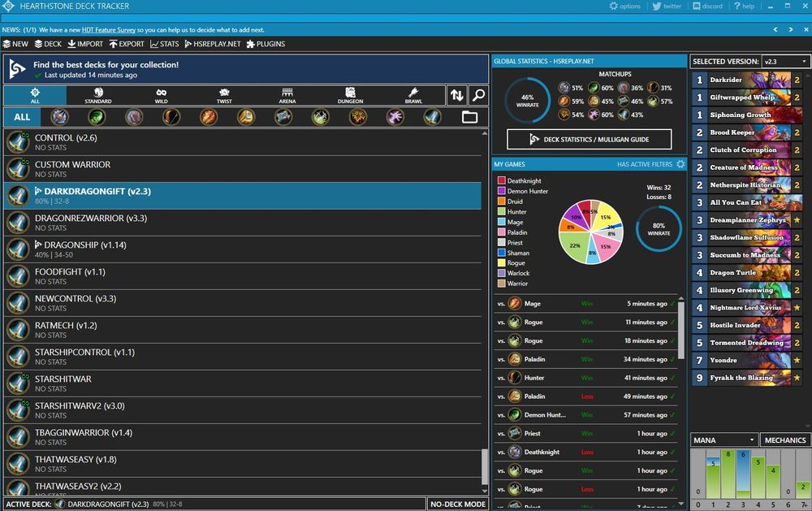This screenshot has height=511, width=812.
Task: Select the ALL game types filter
Action: (x=35, y=95)
